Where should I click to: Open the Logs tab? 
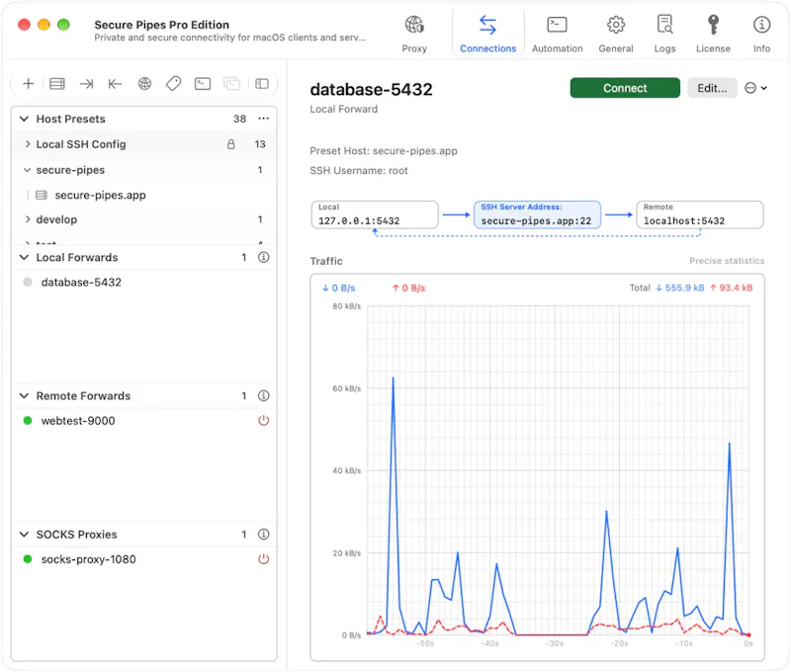coord(664,34)
